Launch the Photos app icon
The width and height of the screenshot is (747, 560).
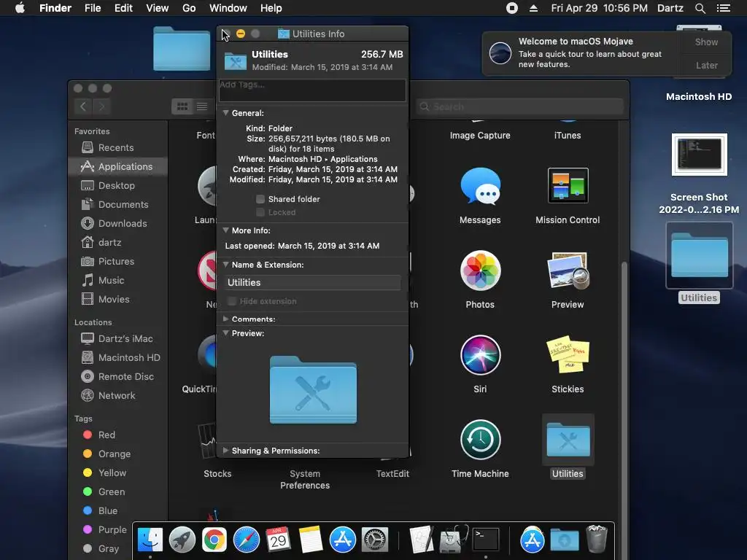tap(480, 271)
